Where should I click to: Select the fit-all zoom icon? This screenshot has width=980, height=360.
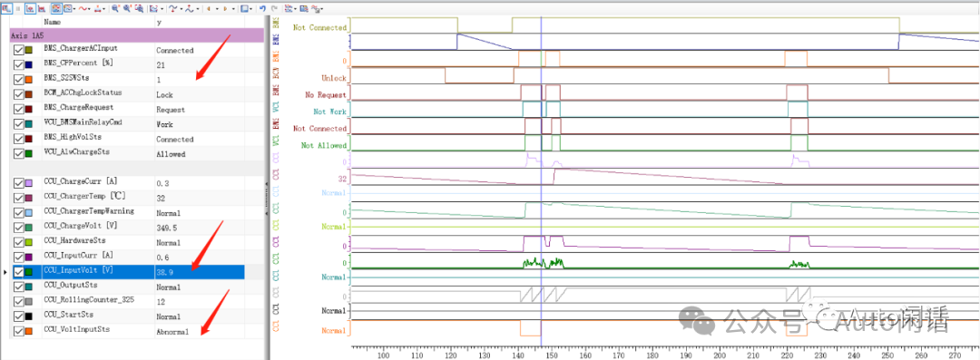pos(140,9)
